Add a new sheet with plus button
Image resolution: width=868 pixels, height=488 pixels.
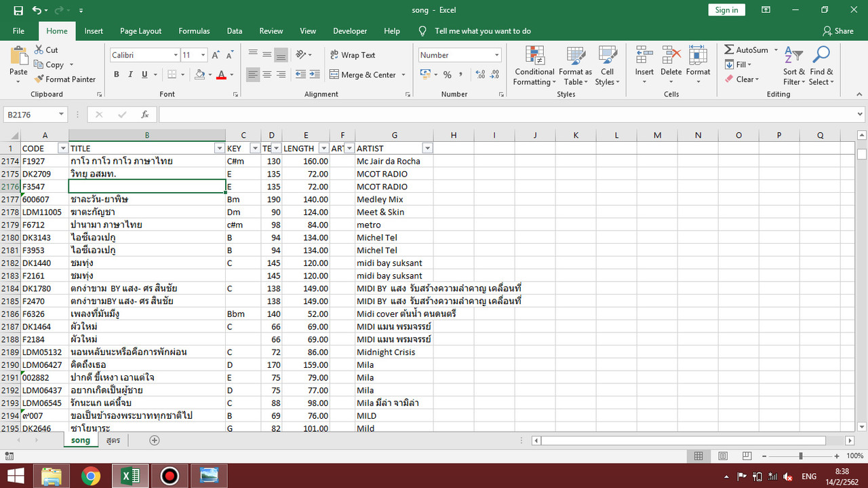(155, 440)
